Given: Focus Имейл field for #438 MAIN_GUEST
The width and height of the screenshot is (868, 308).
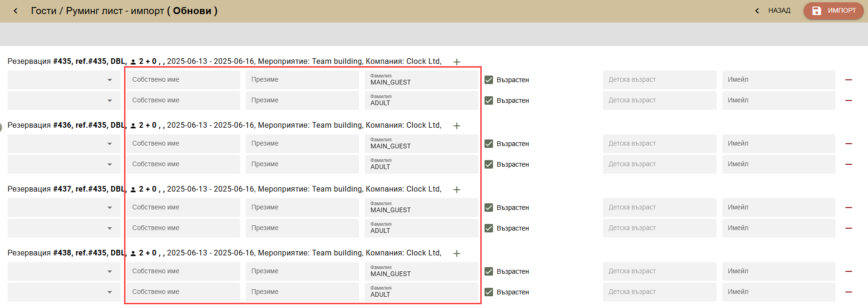Looking at the screenshot, I should click(x=779, y=271).
